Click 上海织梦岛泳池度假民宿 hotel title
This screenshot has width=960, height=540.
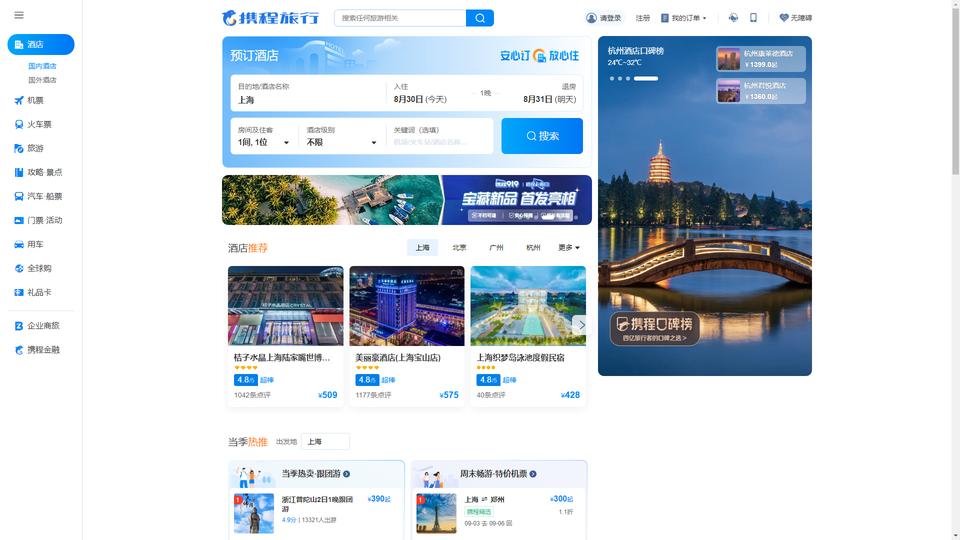point(520,358)
